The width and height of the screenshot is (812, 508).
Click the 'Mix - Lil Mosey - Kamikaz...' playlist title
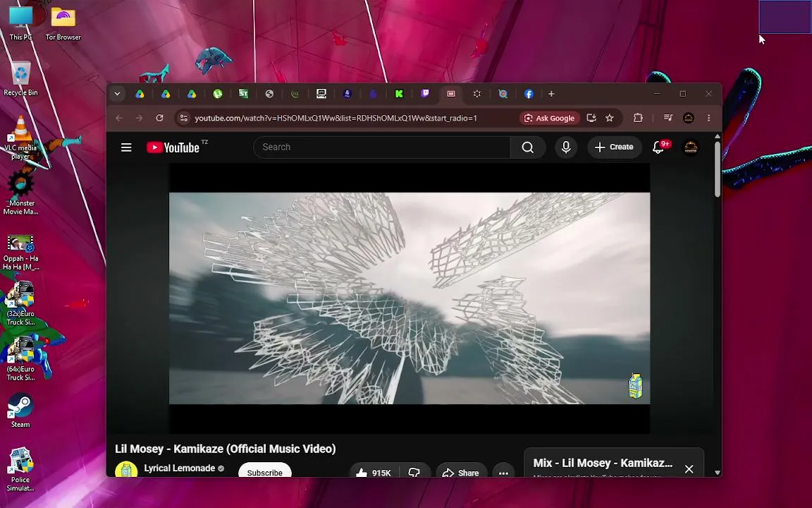pos(603,463)
